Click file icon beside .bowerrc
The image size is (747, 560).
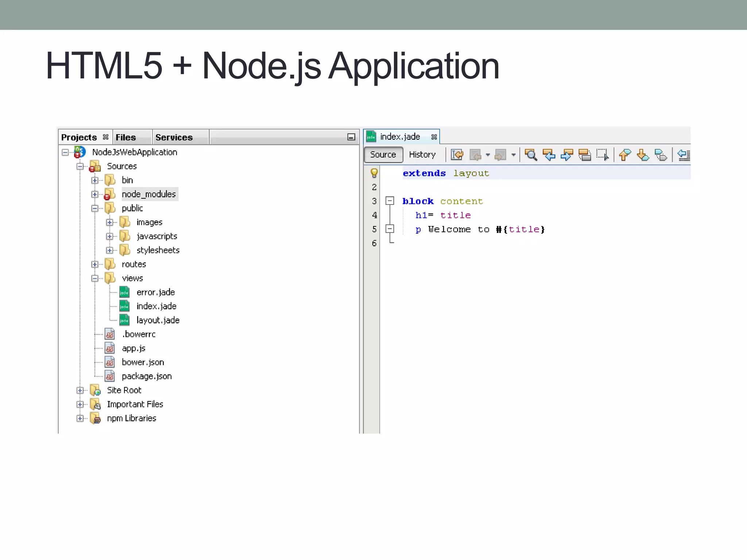[x=110, y=334]
